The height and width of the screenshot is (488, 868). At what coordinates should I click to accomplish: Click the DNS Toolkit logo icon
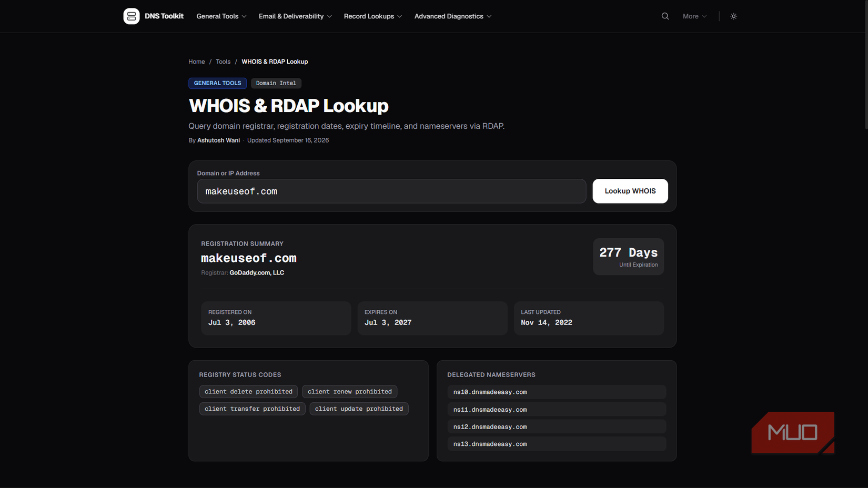pos(132,16)
